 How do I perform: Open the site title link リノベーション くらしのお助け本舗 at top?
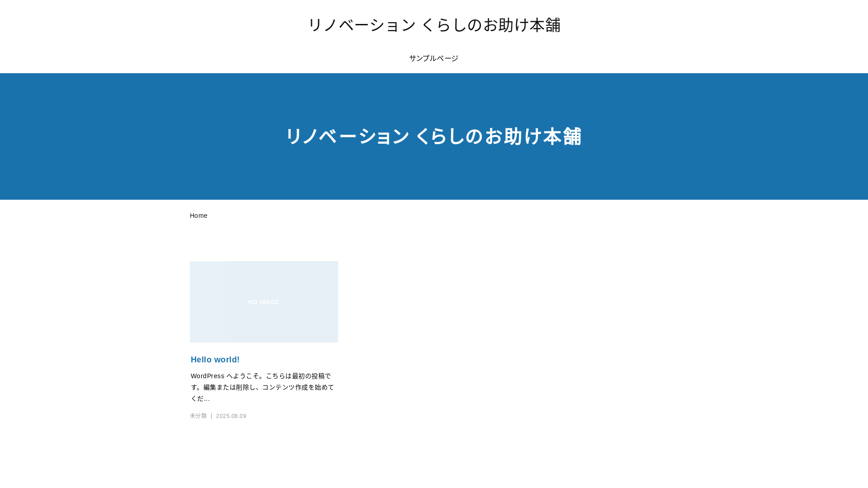click(434, 25)
